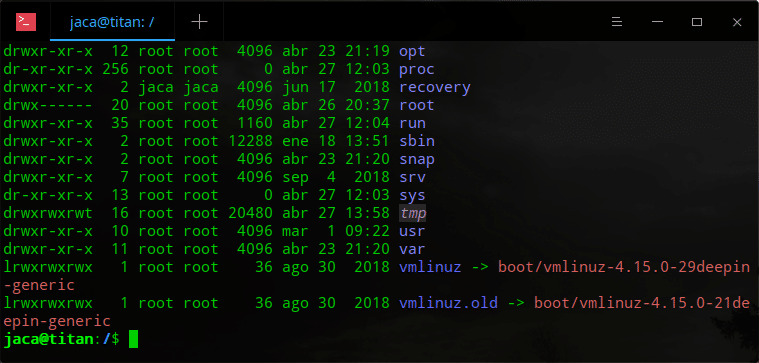The width and height of the screenshot is (759, 363).
Task: Click the time 13:58 in tmp row
Action: (367, 213)
